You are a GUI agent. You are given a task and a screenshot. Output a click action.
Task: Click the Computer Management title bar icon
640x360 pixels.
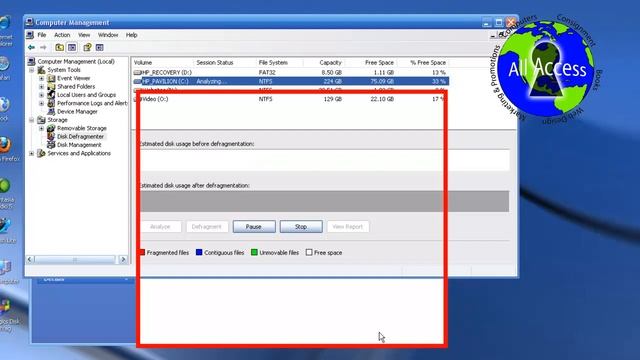click(x=29, y=22)
